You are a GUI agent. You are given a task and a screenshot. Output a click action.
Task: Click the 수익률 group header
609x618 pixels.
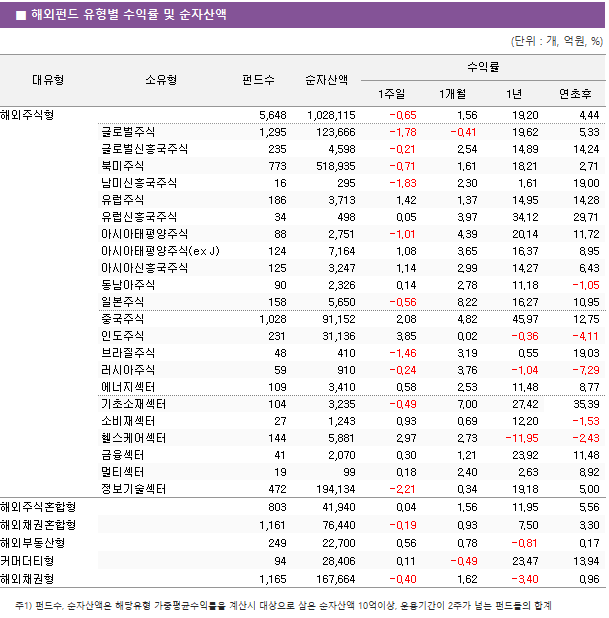(x=483, y=67)
